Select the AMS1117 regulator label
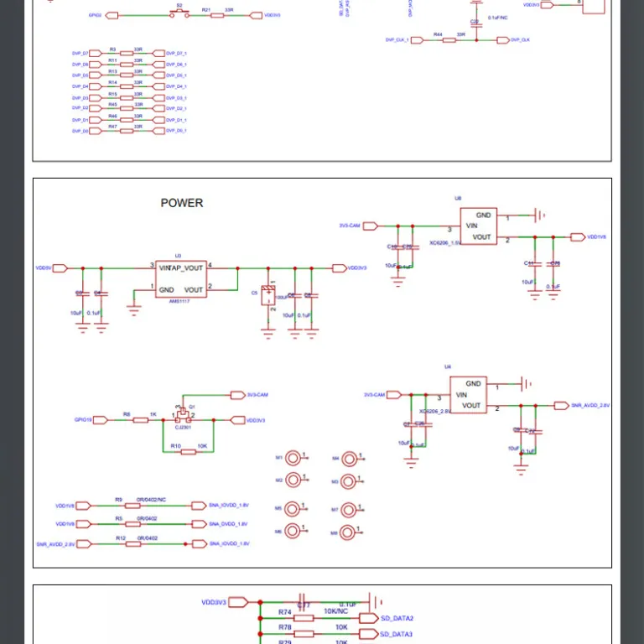Screen dimensions: 644x644 click(179, 302)
